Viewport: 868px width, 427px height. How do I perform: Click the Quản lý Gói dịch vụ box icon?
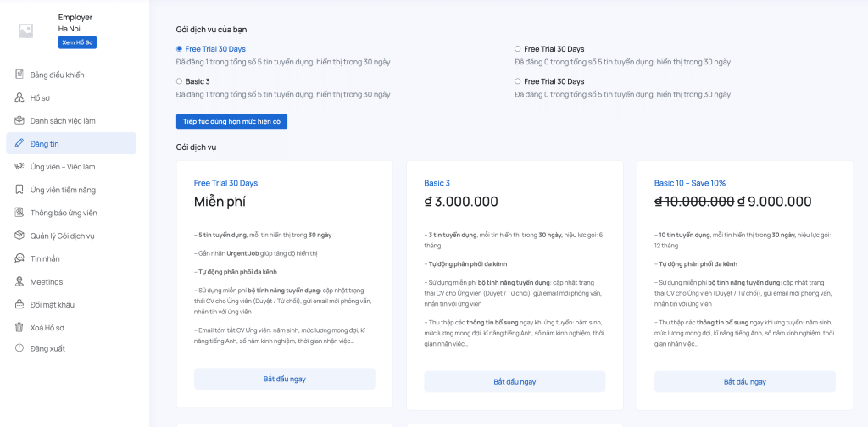(x=19, y=235)
